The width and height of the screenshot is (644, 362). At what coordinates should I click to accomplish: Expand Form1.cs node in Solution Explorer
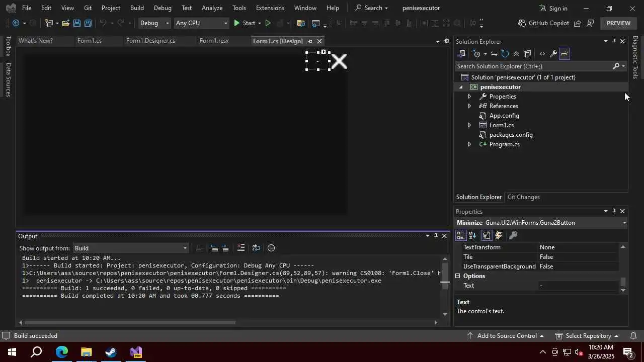[x=469, y=125]
